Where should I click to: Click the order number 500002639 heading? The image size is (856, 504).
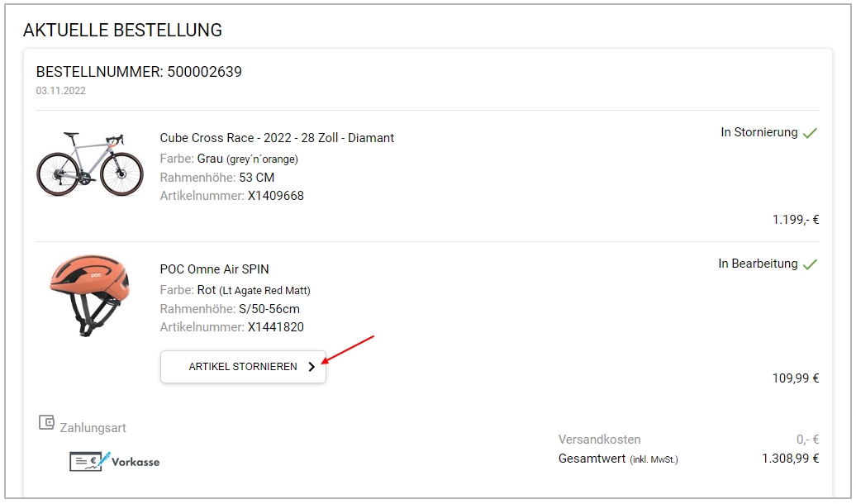tap(139, 72)
